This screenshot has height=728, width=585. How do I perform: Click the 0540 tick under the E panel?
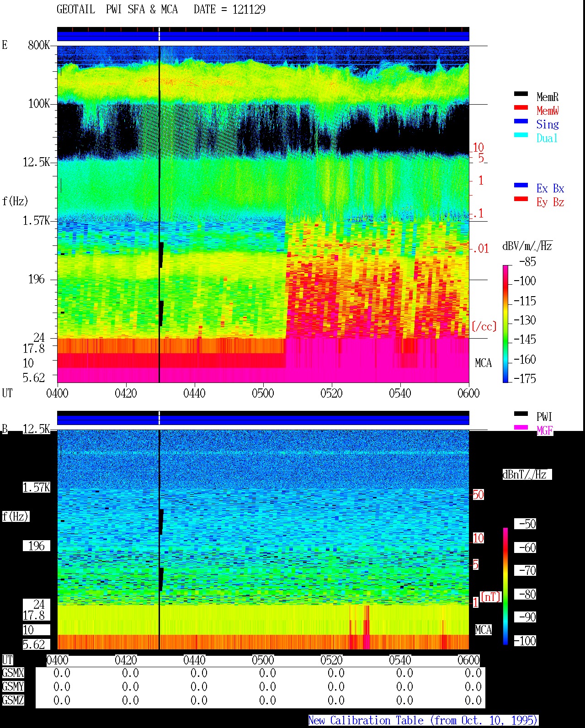click(x=400, y=393)
